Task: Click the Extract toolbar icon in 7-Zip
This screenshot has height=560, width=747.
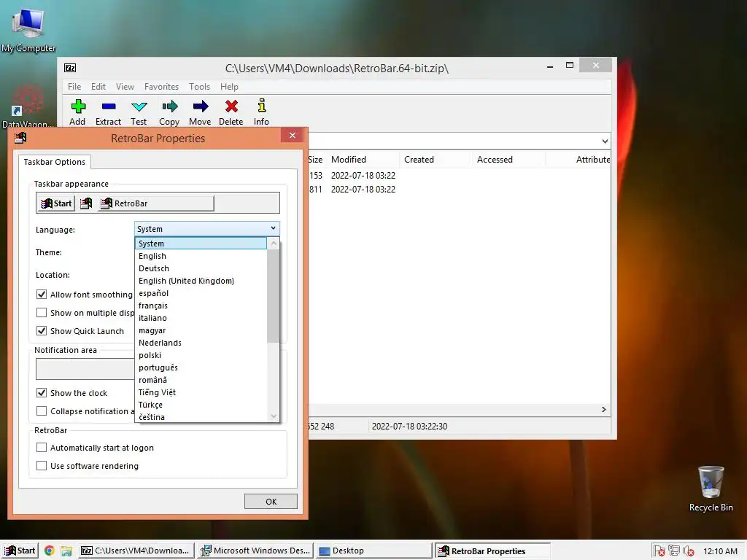Action: pyautogui.click(x=108, y=112)
